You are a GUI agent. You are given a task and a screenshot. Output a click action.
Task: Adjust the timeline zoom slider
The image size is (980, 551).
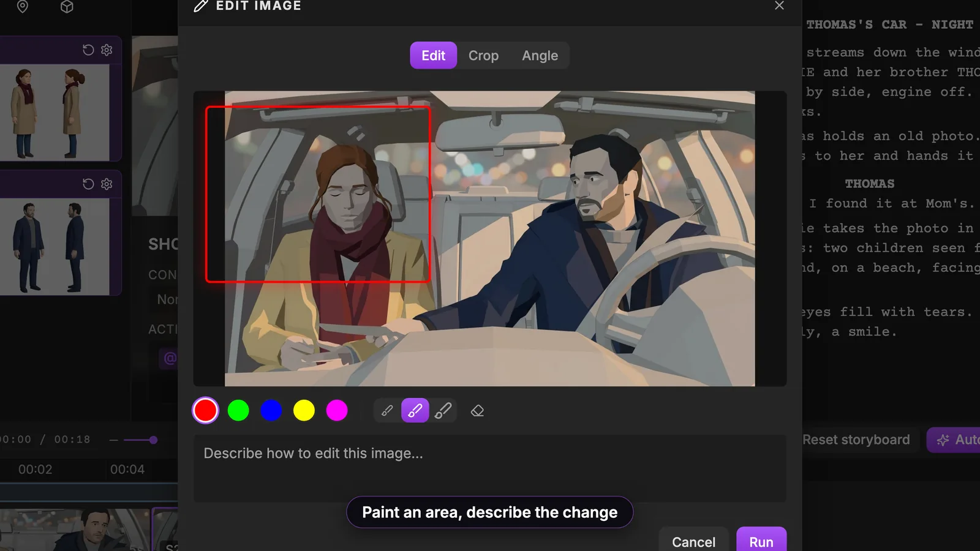coord(140,440)
